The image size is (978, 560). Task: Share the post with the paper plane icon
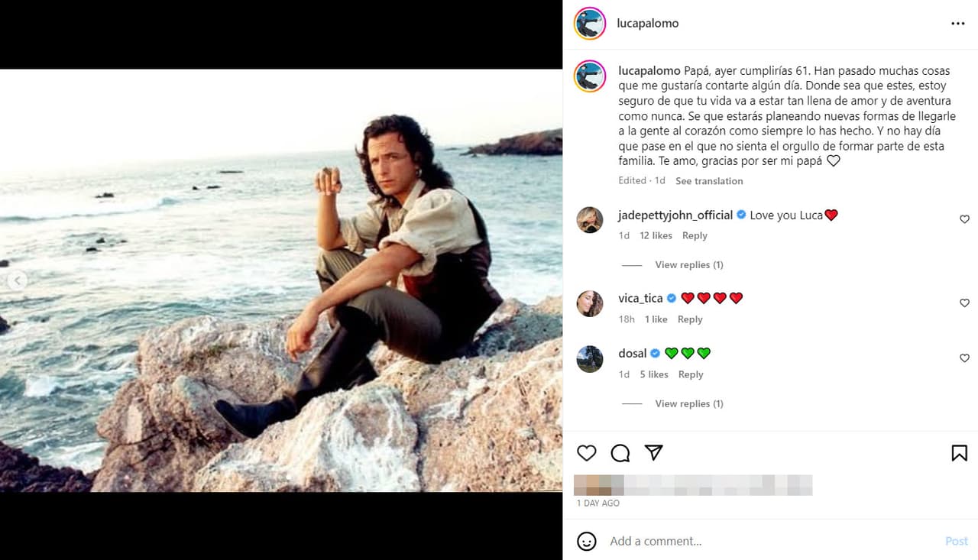pyautogui.click(x=653, y=452)
